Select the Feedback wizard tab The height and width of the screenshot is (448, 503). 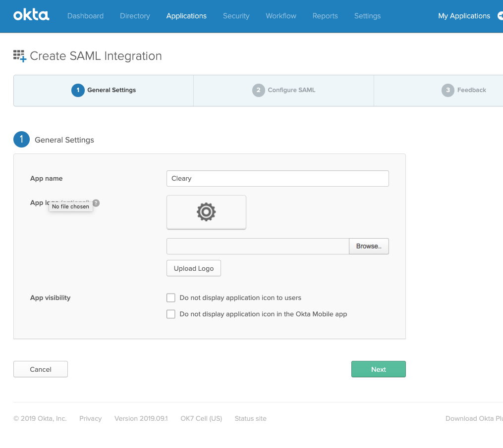(x=439, y=91)
